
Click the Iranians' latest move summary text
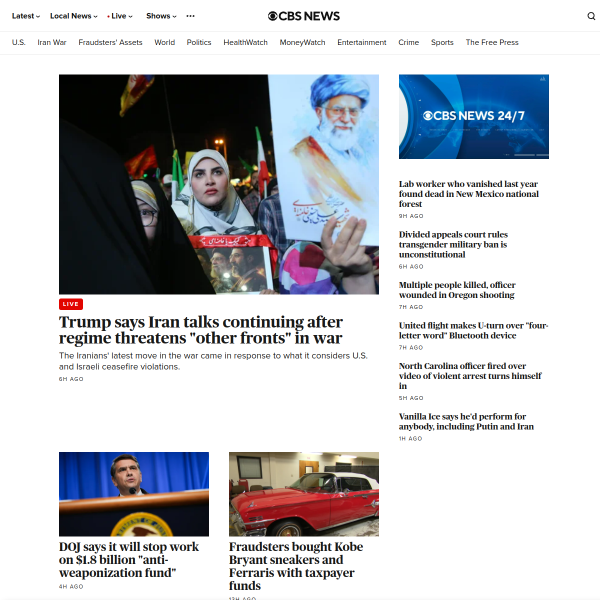point(213,361)
